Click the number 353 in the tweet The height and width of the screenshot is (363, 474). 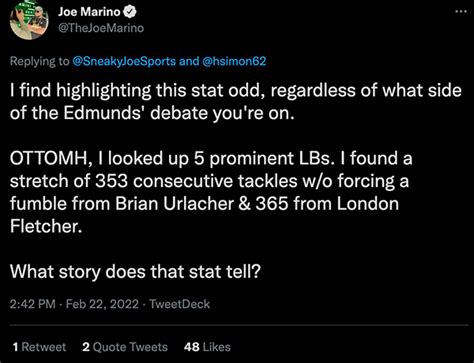pos(112,181)
